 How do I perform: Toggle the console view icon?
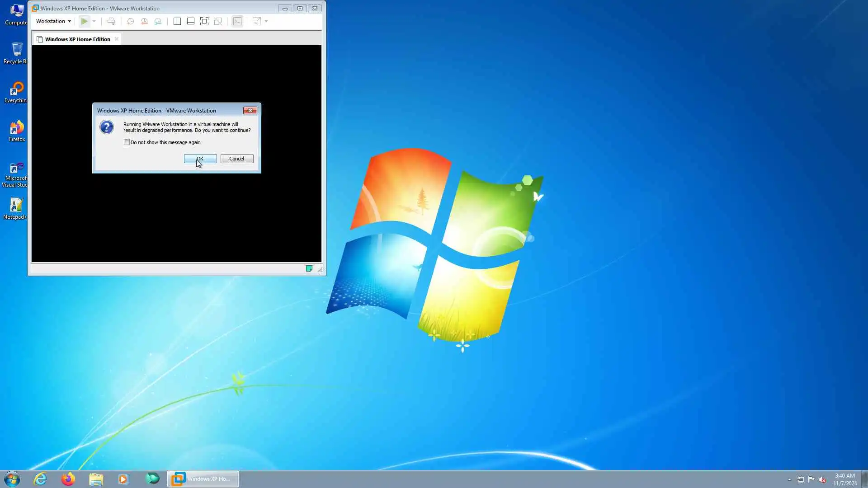pos(237,21)
